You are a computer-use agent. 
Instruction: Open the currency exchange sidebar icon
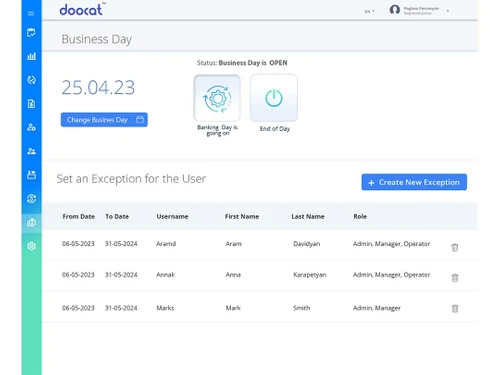31,199
